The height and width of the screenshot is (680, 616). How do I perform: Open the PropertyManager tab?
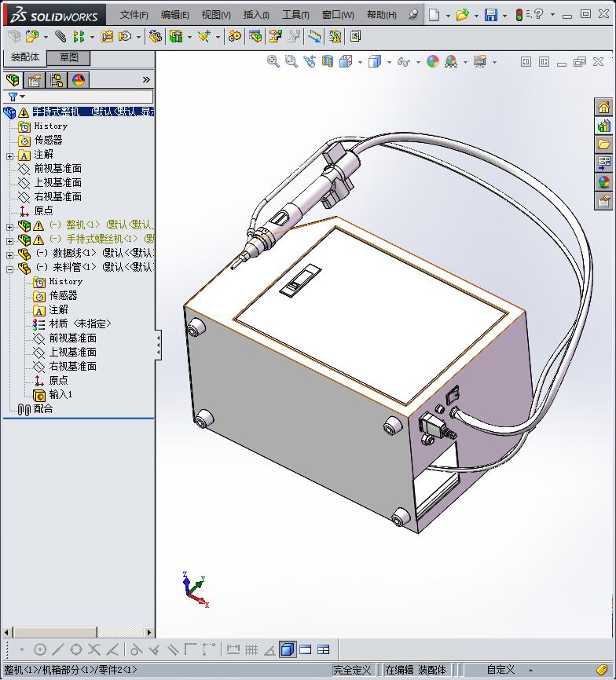click(35, 80)
